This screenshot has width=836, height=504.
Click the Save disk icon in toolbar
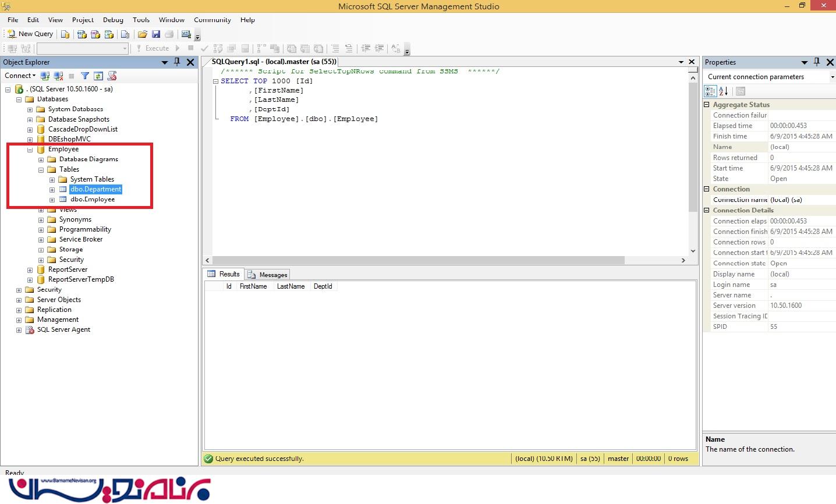(156, 34)
